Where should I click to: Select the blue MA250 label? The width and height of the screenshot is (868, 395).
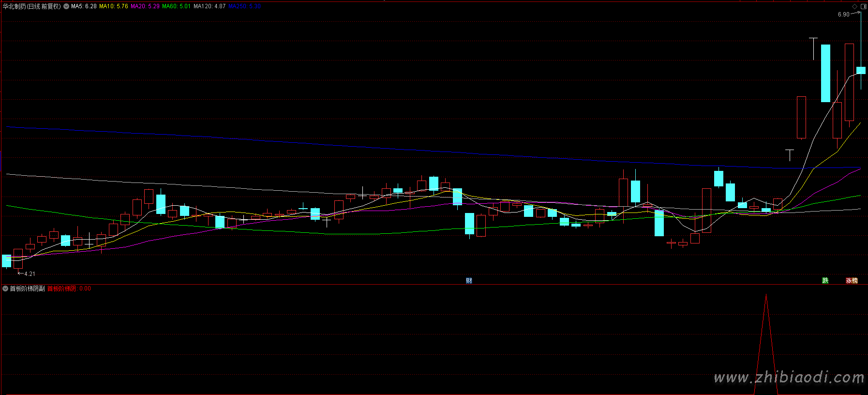pos(245,6)
